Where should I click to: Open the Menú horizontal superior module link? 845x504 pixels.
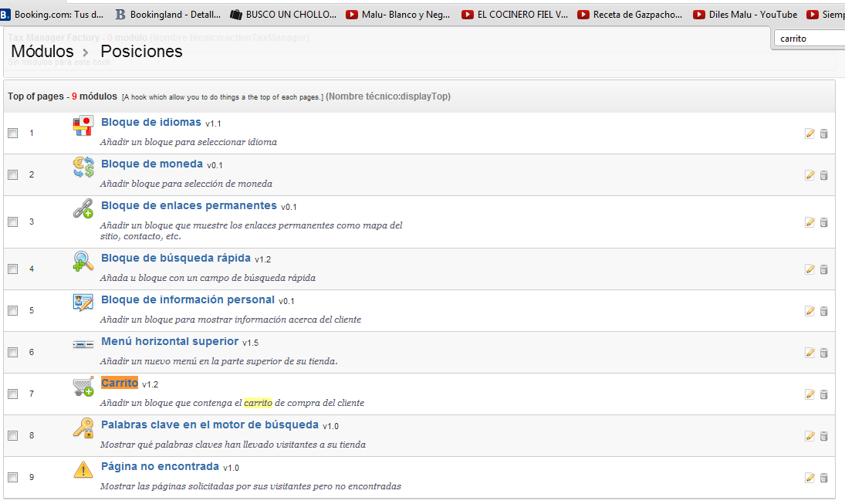point(169,341)
